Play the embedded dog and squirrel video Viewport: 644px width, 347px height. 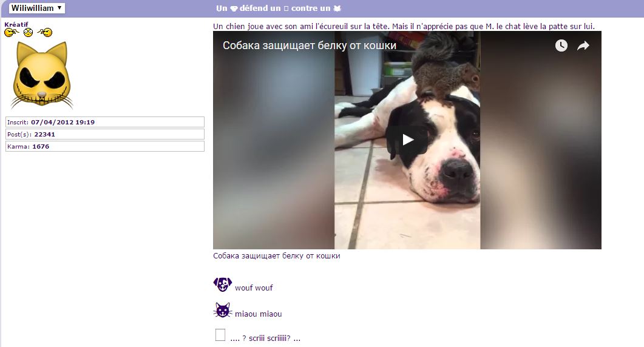[407, 140]
